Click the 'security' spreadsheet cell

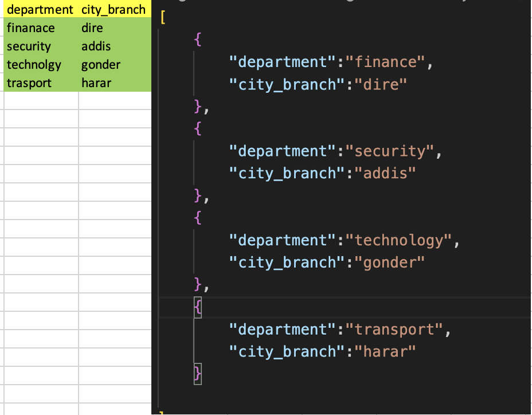(x=41, y=46)
